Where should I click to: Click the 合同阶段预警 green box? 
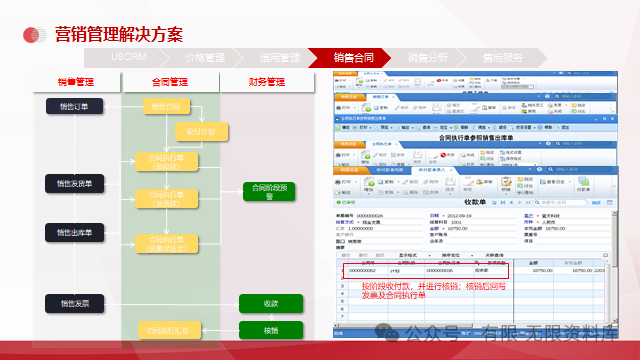[x=269, y=192]
